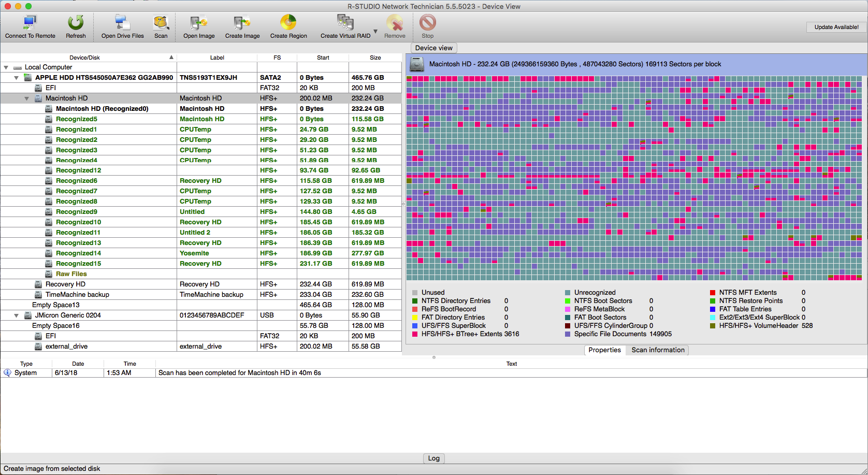Select the Empty Space16 row

point(201,326)
